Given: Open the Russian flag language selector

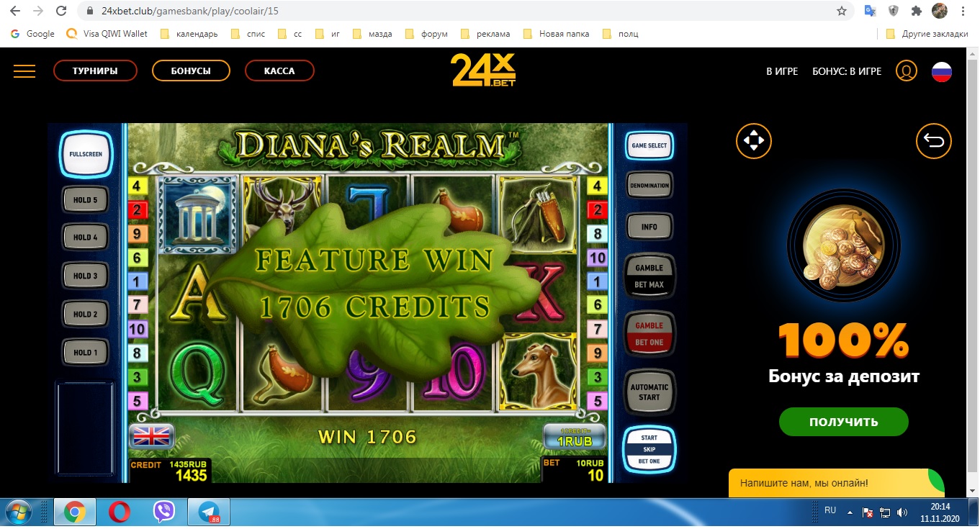Looking at the screenshot, I should (x=942, y=71).
